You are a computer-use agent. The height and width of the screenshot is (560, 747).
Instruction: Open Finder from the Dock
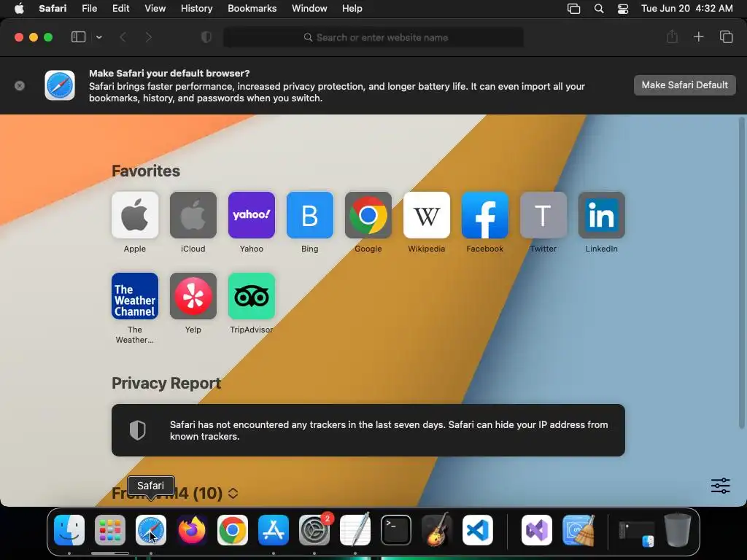pos(69,530)
